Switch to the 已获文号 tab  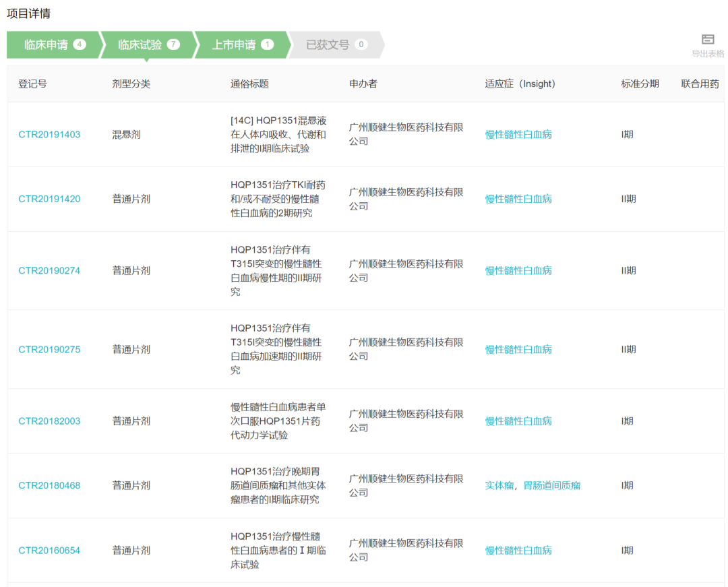336,44
